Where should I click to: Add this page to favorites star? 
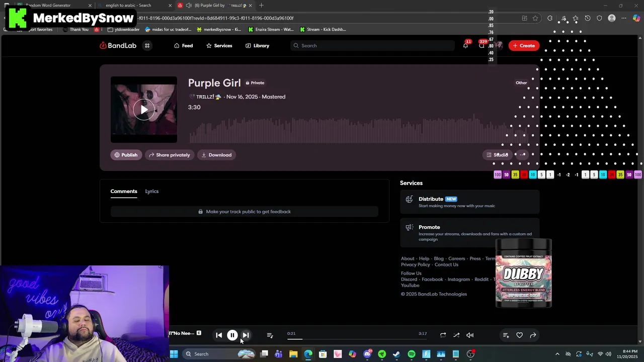[535, 18]
